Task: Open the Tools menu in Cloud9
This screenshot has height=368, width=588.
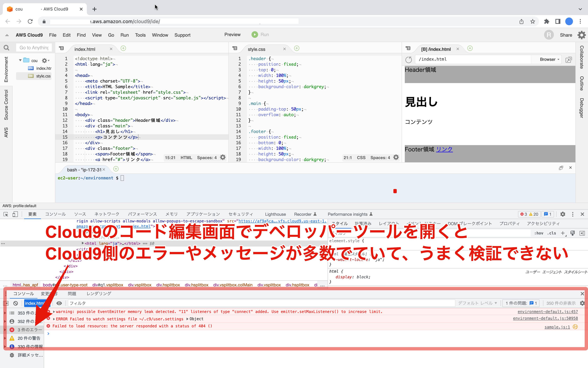Action: point(141,35)
